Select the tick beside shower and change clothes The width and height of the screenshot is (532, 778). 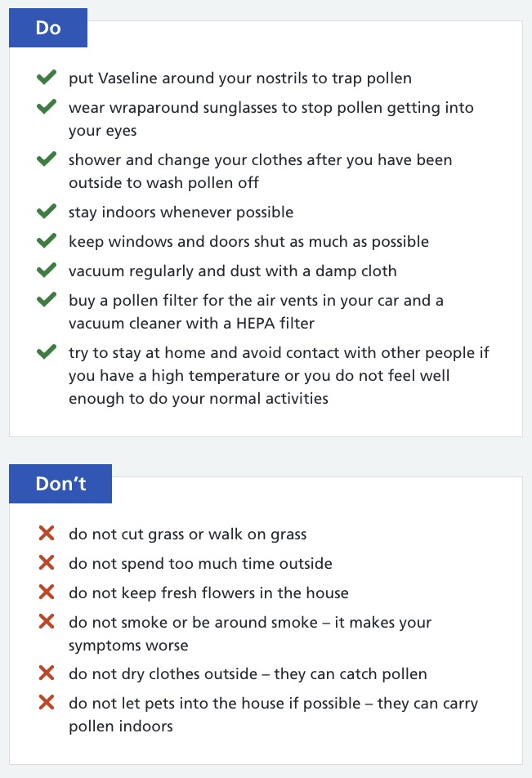point(46,159)
